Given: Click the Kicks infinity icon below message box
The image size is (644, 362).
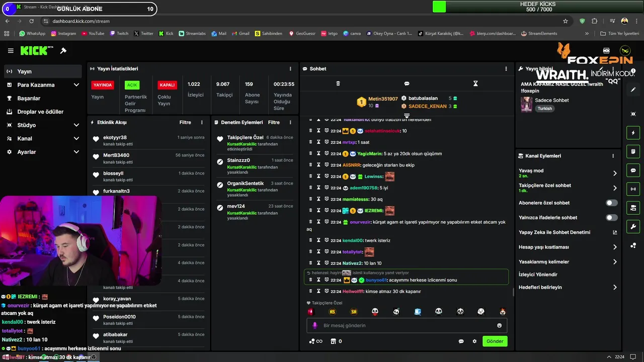Looking at the screenshot, I should click(315, 341).
